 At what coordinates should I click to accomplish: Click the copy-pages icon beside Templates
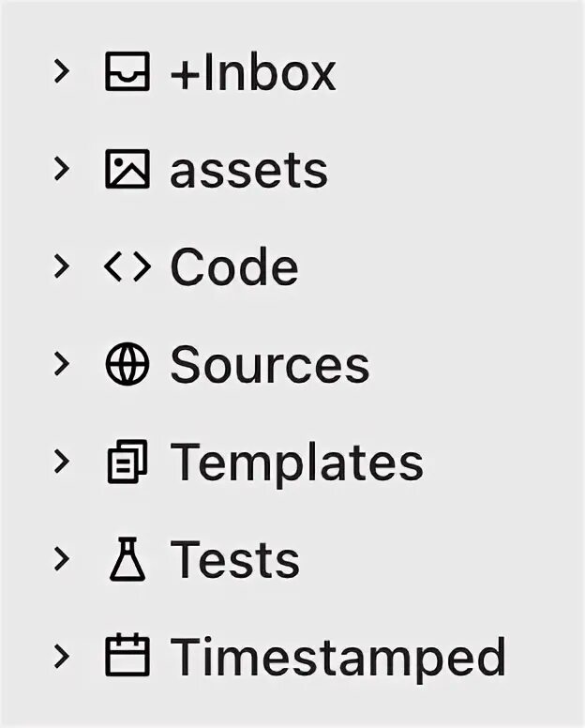[x=127, y=463]
